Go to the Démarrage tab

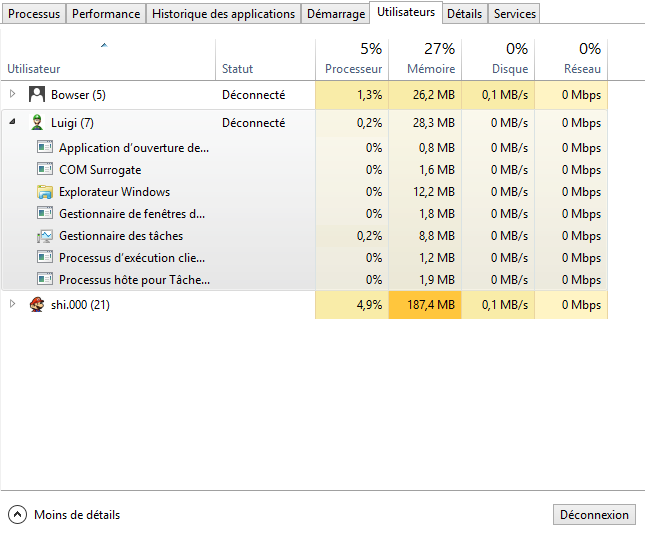pyautogui.click(x=335, y=14)
